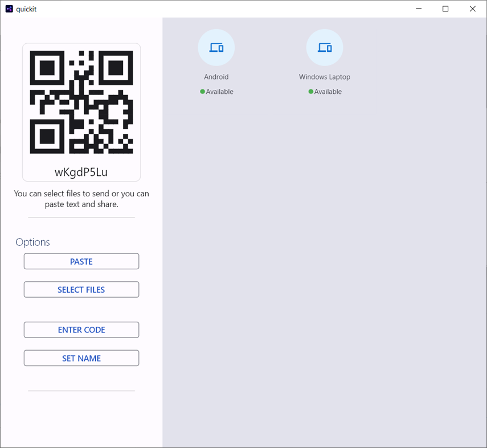Click the quickit title bar text
The height and width of the screenshot is (448, 487).
[x=26, y=9]
